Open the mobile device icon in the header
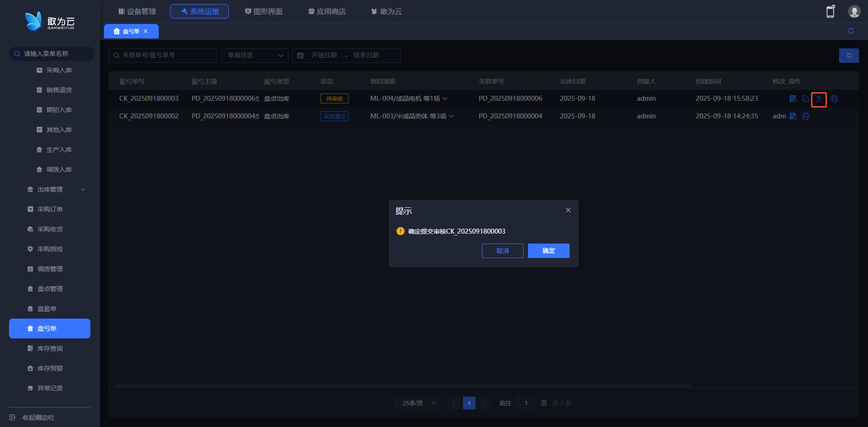The image size is (868, 427). pos(830,12)
